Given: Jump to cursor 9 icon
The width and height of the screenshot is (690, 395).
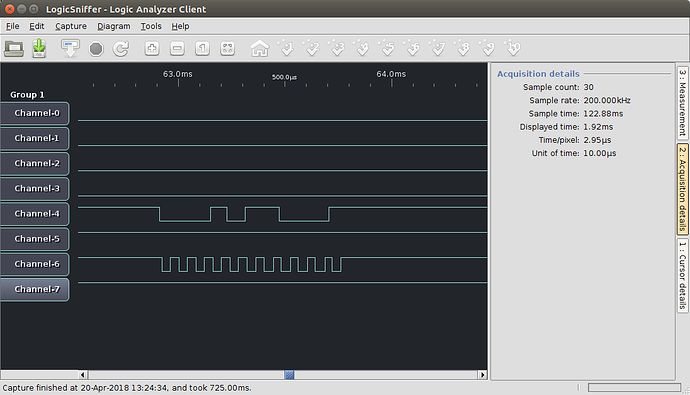Looking at the screenshot, I should coord(488,48).
